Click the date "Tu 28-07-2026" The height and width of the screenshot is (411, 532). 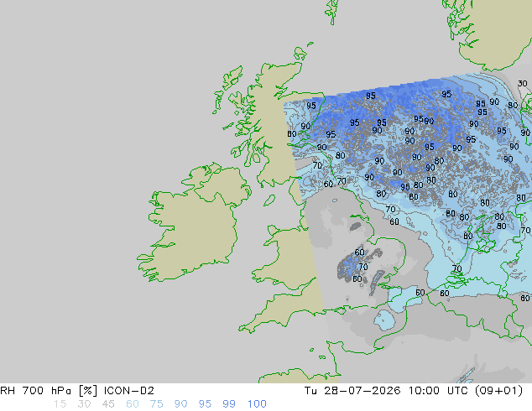tap(352, 391)
